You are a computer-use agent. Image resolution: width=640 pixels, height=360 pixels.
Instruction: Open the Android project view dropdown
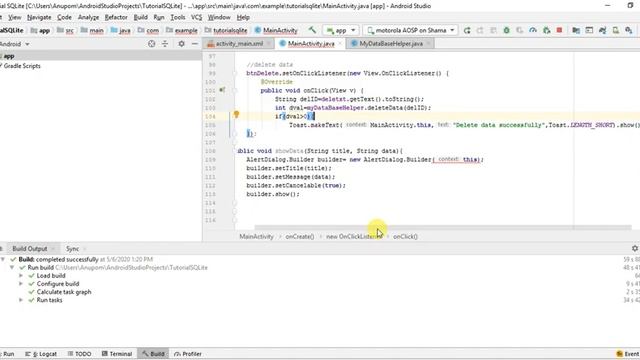click(x=15, y=44)
